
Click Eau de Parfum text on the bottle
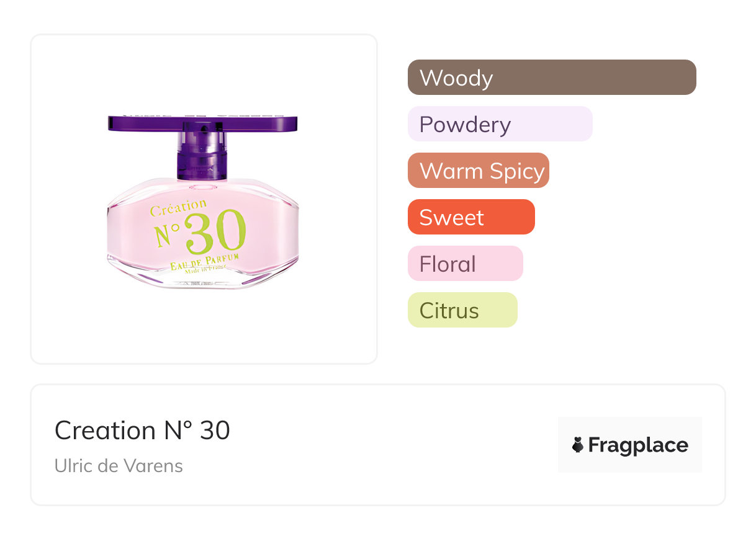coord(204,261)
